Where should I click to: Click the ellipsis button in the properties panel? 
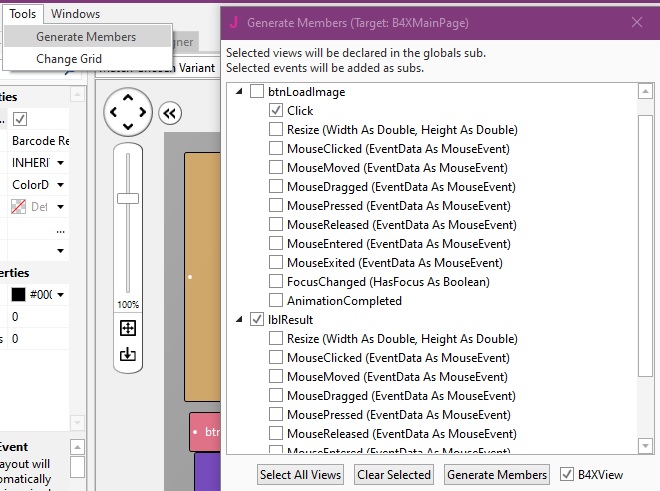click(60, 229)
